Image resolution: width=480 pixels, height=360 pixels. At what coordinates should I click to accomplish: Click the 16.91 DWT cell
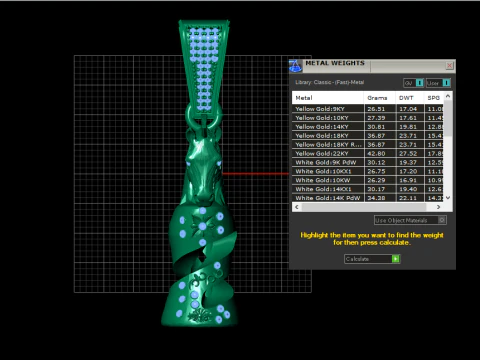[x=410, y=180]
